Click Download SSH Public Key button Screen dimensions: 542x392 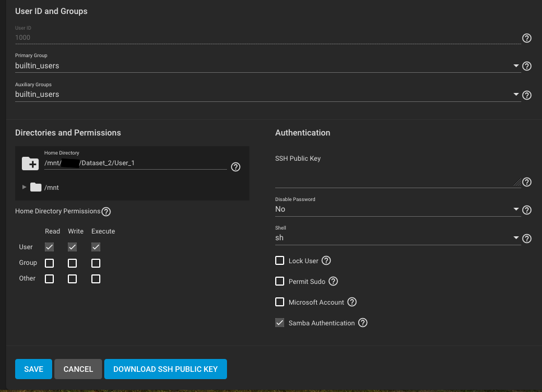click(165, 369)
